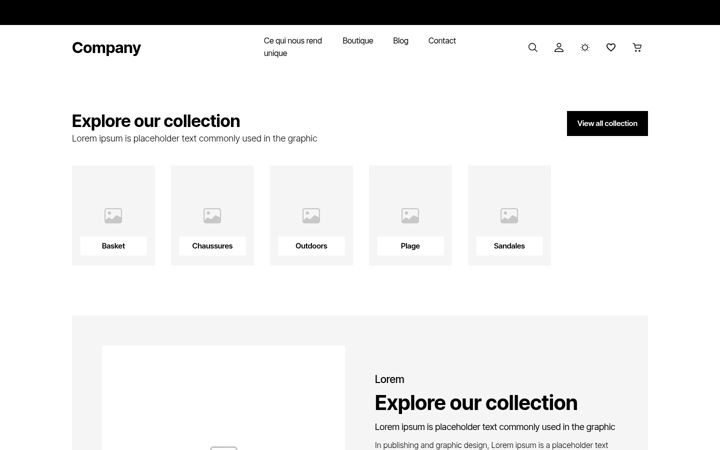Screen dimensions: 720x450
Task: Click 'In publishing and graphic design' paragraph
Action: pyautogui.click(x=491, y=445)
